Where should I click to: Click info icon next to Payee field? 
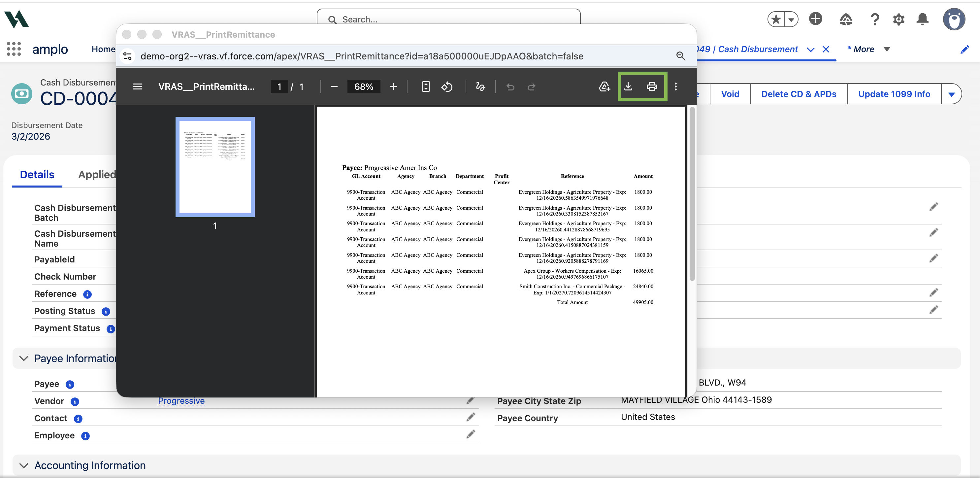(x=70, y=384)
